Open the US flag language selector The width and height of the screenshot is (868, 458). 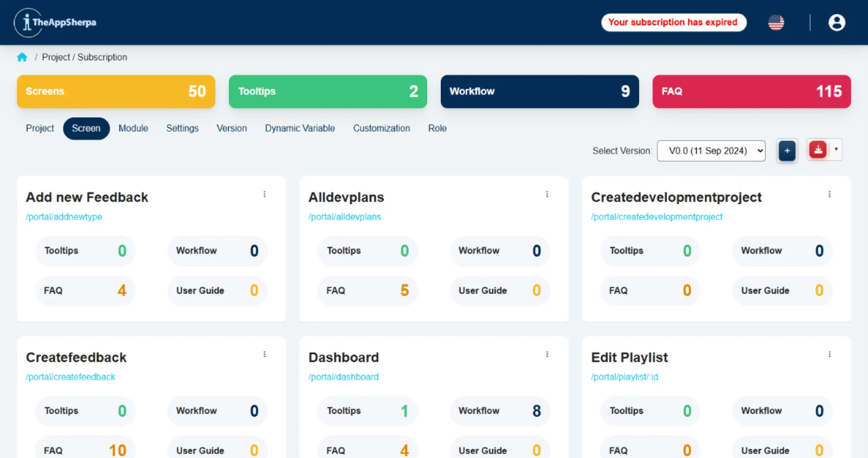pyautogui.click(x=776, y=23)
